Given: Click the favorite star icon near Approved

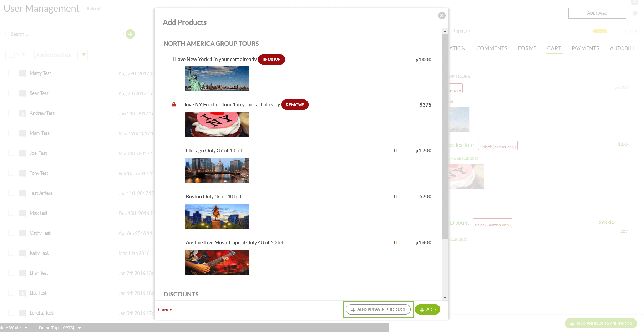Looking at the screenshot, I should pyautogui.click(x=635, y=13).
